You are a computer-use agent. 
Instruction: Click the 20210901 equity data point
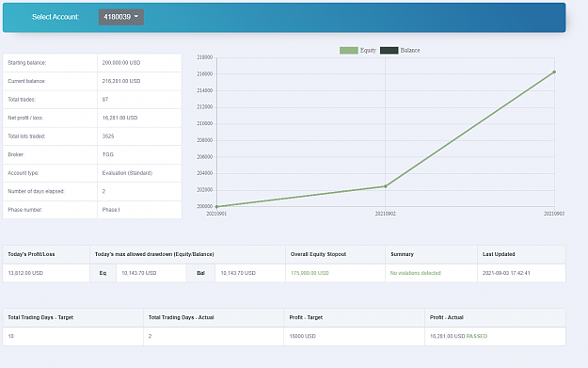point(216,206)
